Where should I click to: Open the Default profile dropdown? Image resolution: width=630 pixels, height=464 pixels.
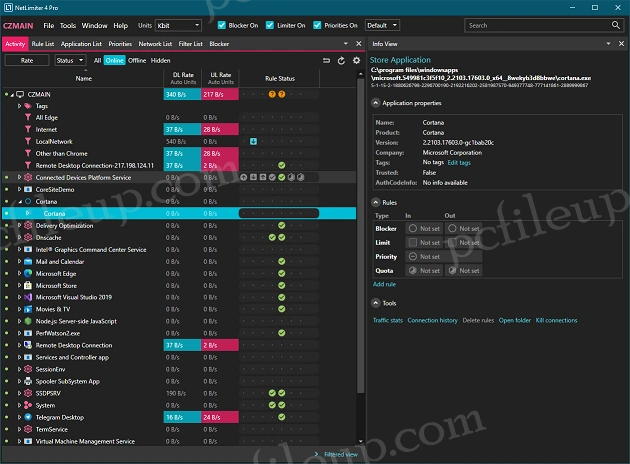[x=382, y=25]
